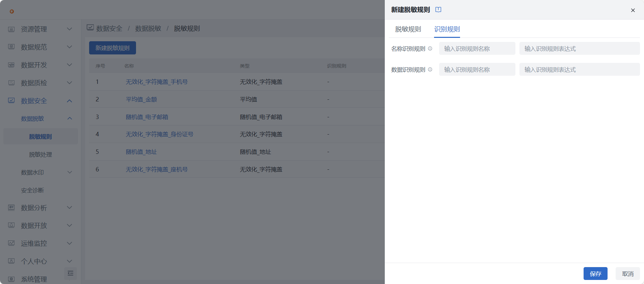Image resolution: width=644 pixels, height=284 pixels.
Task: Click the 数据分析 sidebar icon
Action: pyautogui.click(x=11, y=208)
